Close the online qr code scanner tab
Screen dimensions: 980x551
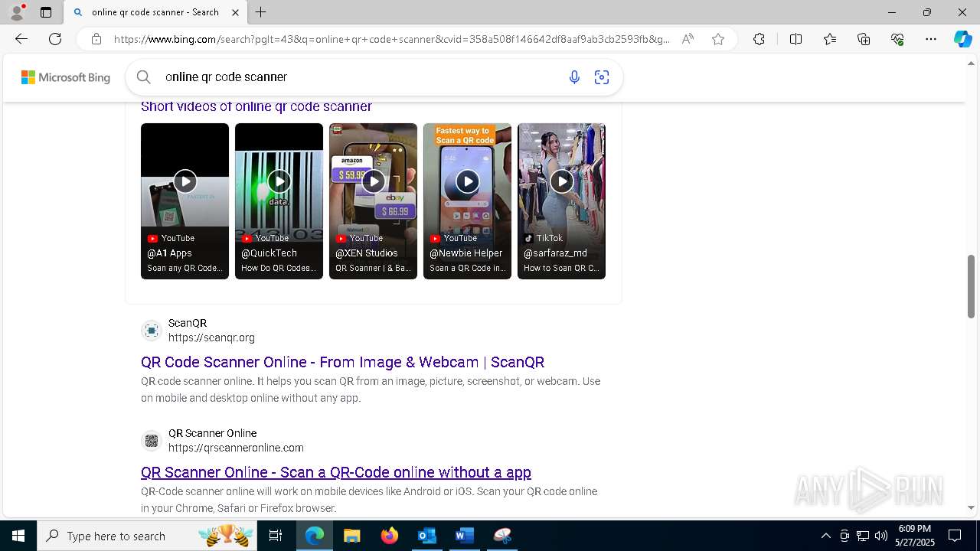[235, 12]
